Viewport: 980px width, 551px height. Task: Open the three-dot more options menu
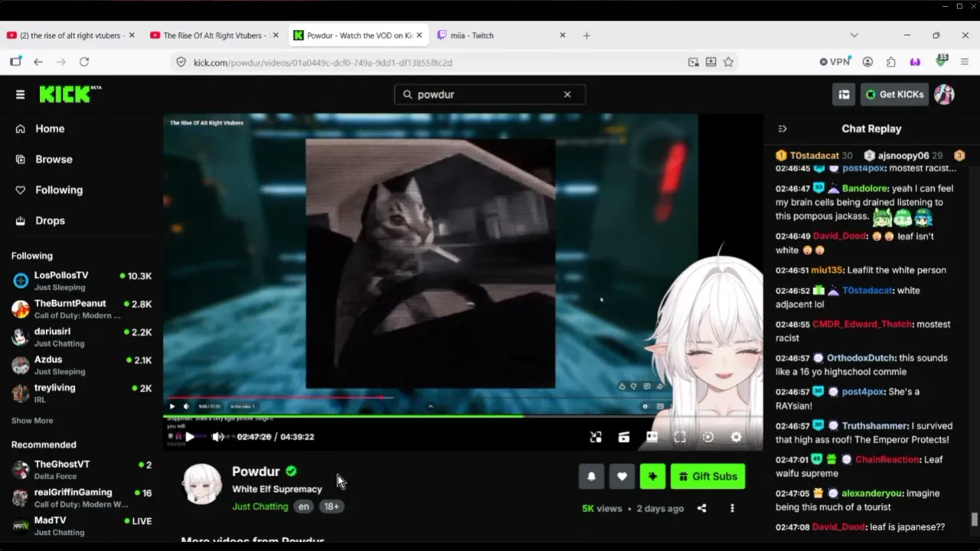[732, 508]
